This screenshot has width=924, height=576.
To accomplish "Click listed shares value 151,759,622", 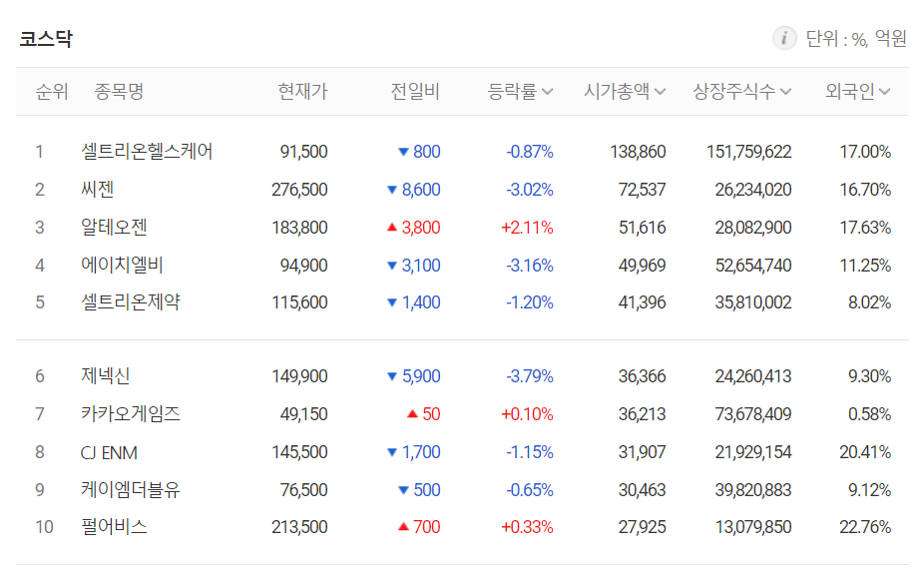I will [749, 152].
